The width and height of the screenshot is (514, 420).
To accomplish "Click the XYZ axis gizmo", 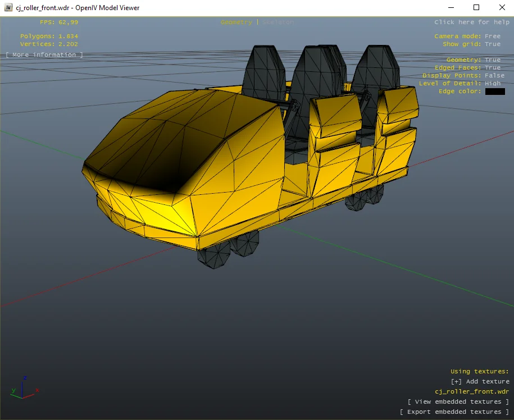I will tap(24, 386).
